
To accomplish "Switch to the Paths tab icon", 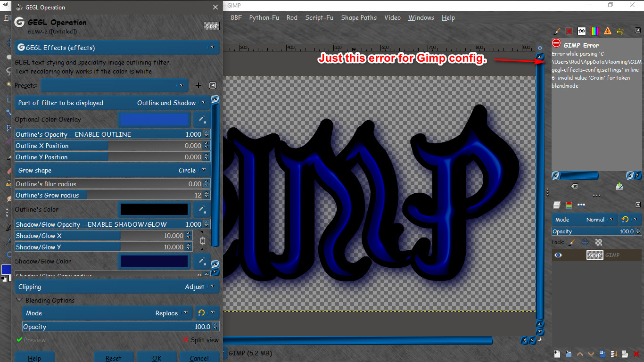I will (581, 205).
